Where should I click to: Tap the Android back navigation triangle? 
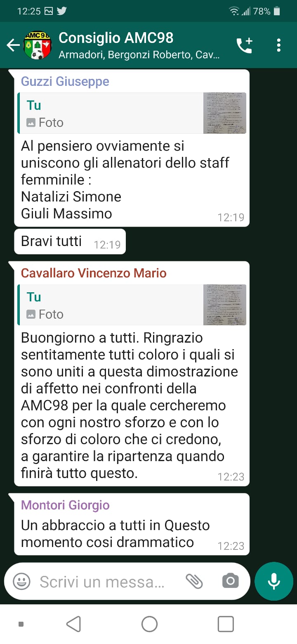coord(73,624)
